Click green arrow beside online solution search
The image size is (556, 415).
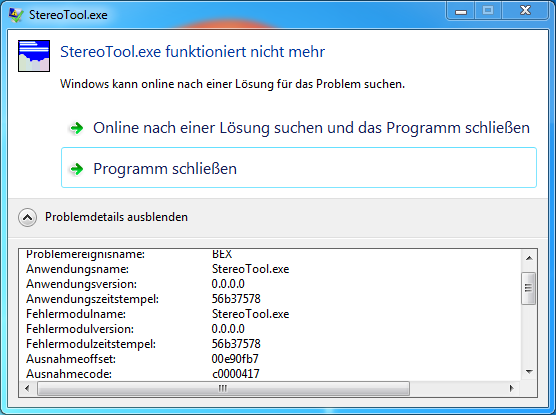[x=77, y=128]
